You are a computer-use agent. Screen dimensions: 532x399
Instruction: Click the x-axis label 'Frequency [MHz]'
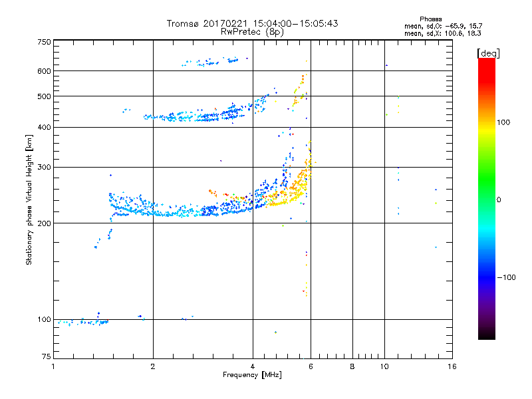[x=252, y=375]
